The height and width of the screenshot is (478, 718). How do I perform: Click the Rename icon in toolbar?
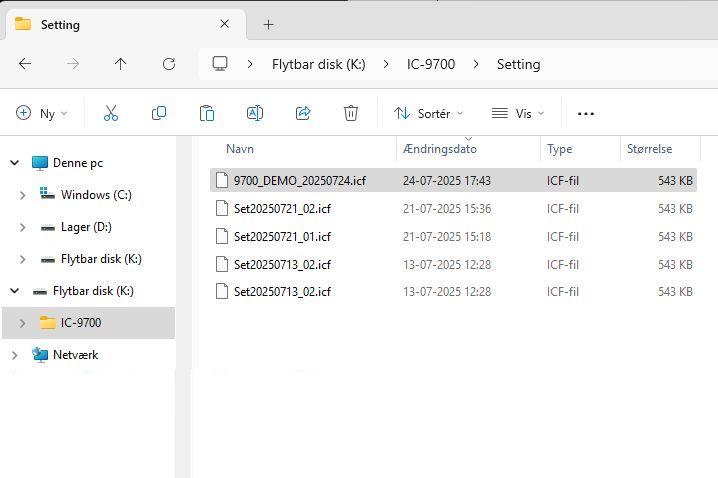coord(255,113)
